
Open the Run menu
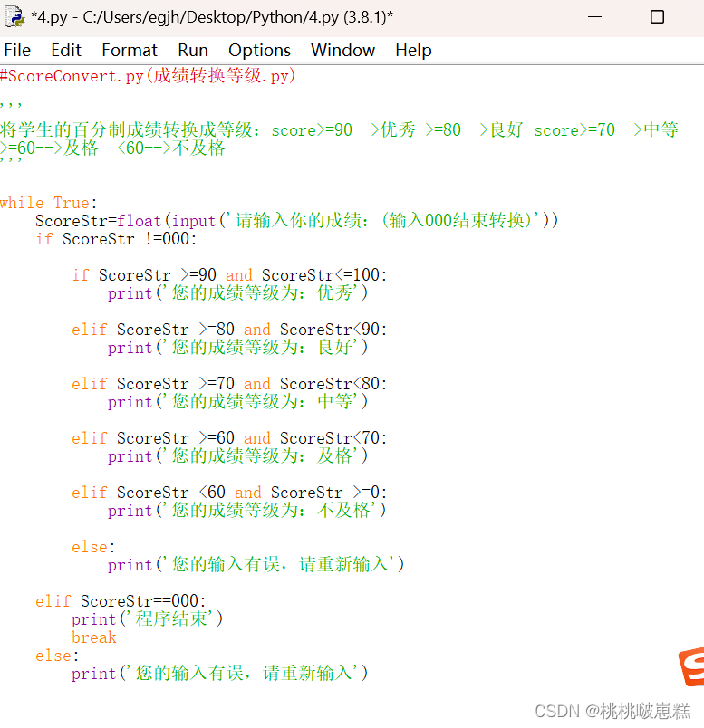193,50
